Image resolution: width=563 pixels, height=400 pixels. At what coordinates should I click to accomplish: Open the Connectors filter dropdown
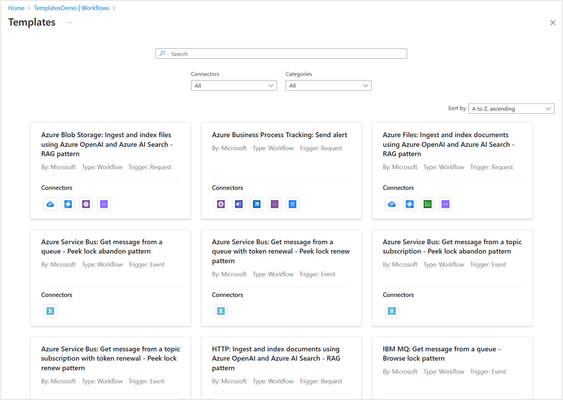234,85
